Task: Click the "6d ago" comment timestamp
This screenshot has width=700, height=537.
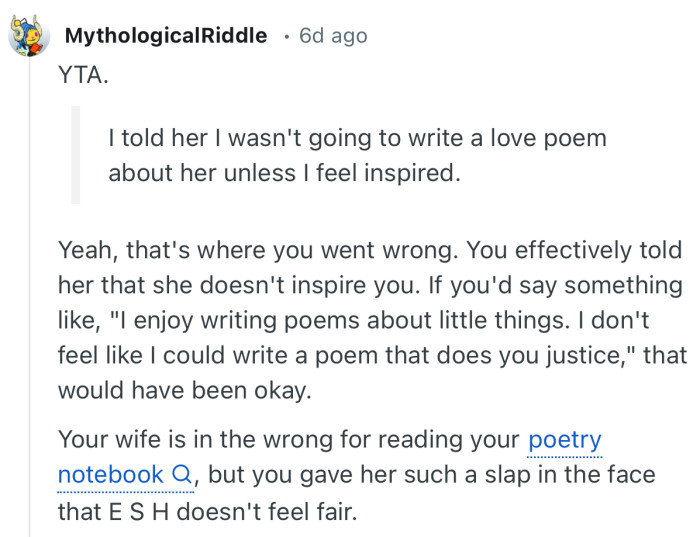Action: (333, 36)
